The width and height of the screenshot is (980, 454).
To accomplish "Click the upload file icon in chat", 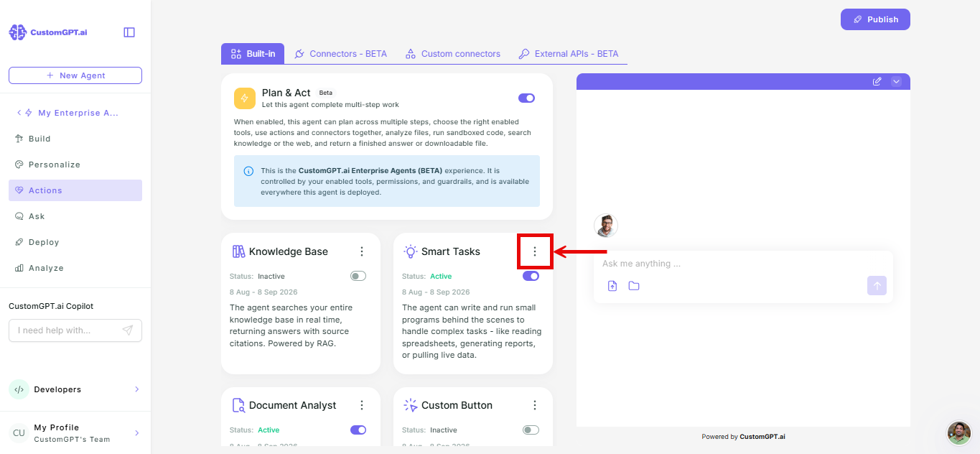I will (x=612, y=286).
